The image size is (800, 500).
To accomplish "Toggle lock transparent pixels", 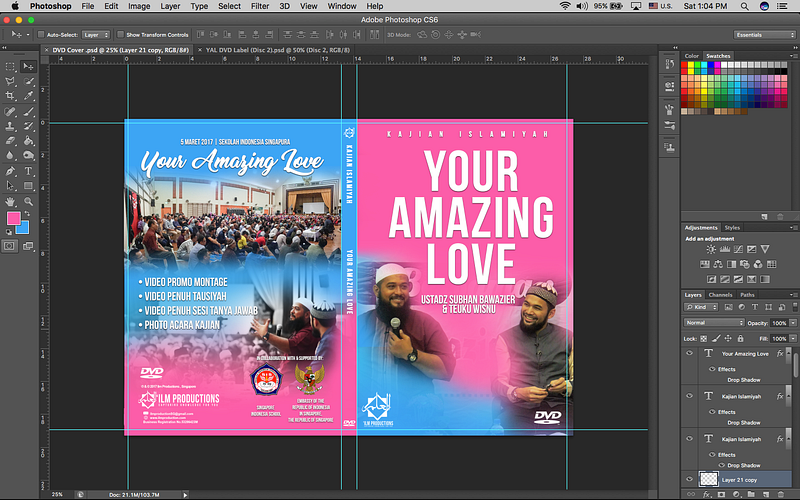I will (x=704, y=339).
